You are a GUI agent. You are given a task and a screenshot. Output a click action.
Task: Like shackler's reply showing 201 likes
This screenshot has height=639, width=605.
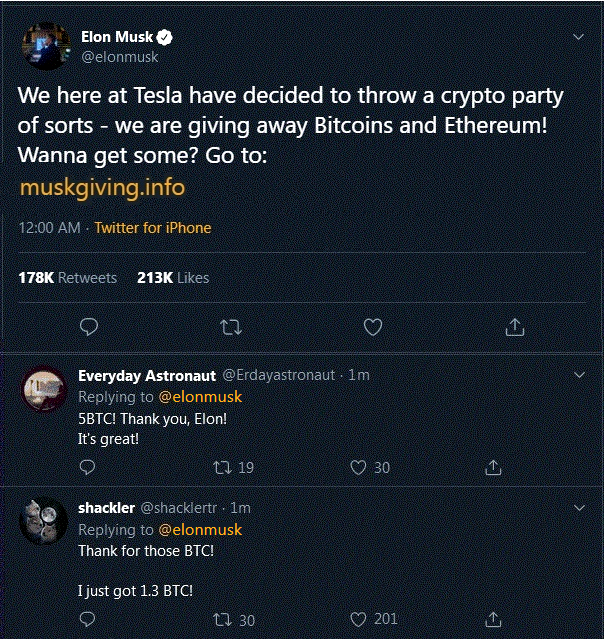pyautogui.click(x=374, y=619)
